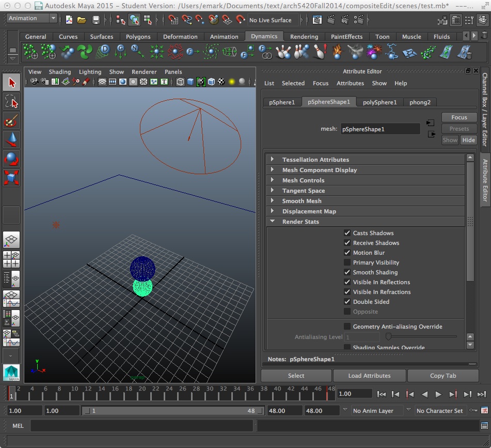Image resolution: width=491 pixels, height=448 pixels.
Task: Click the Use All Lights bulb icon
Action: 232,82
